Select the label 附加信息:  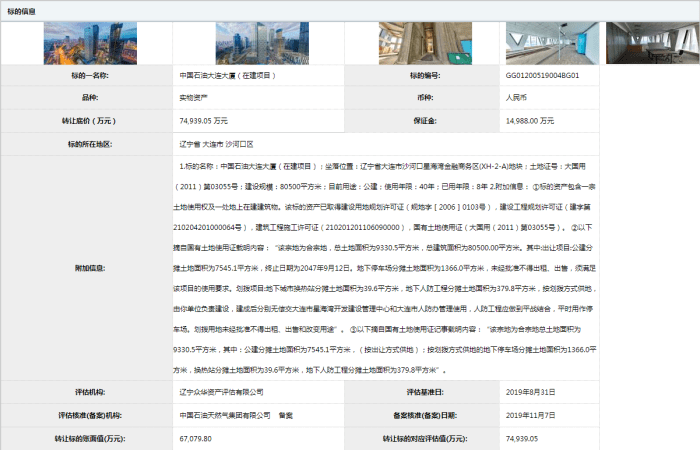click(x=90, y=268)
